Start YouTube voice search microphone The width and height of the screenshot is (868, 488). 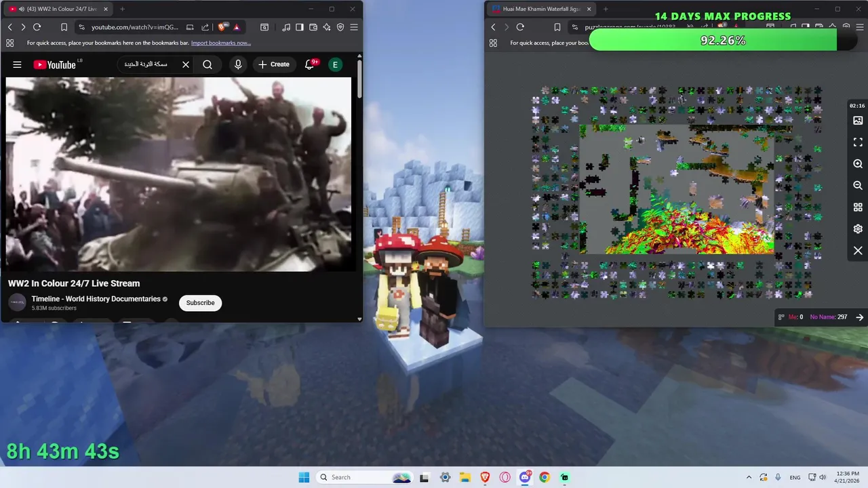point(238,64)
